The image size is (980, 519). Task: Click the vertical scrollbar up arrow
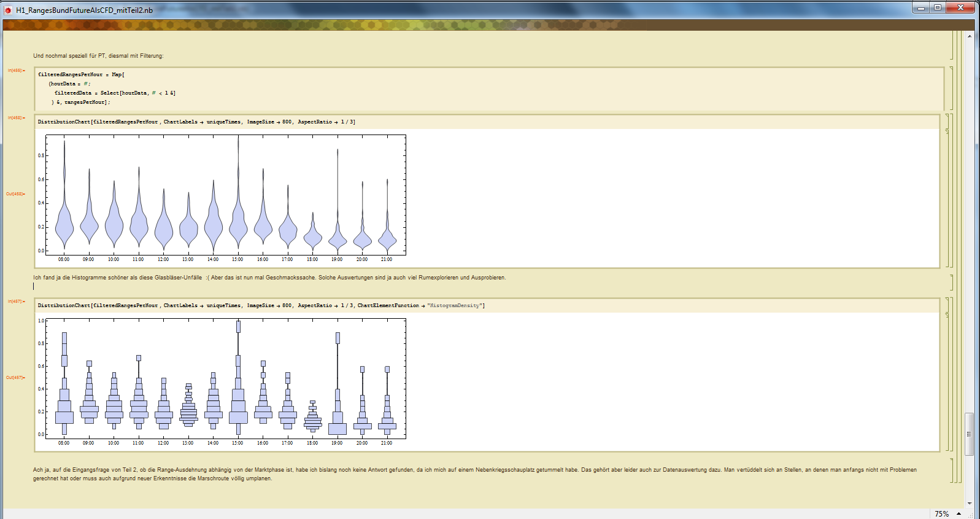[x=970, y=36]
